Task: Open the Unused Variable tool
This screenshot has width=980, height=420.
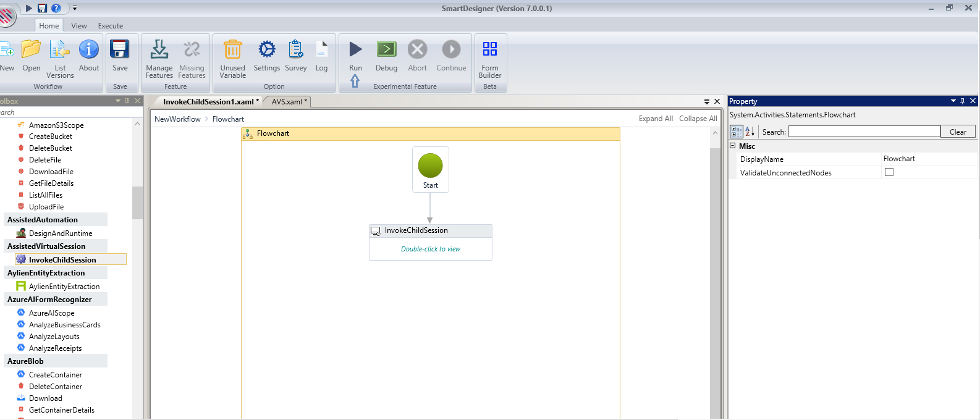Action: pyautogui.click(x=232, y=51)
